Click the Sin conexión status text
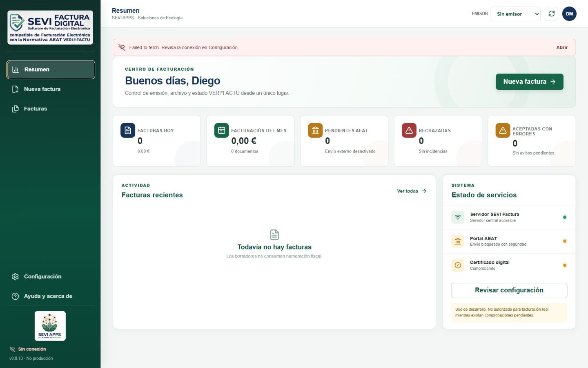The width and height of the screenshot is (588, 368). click(32, 349)
